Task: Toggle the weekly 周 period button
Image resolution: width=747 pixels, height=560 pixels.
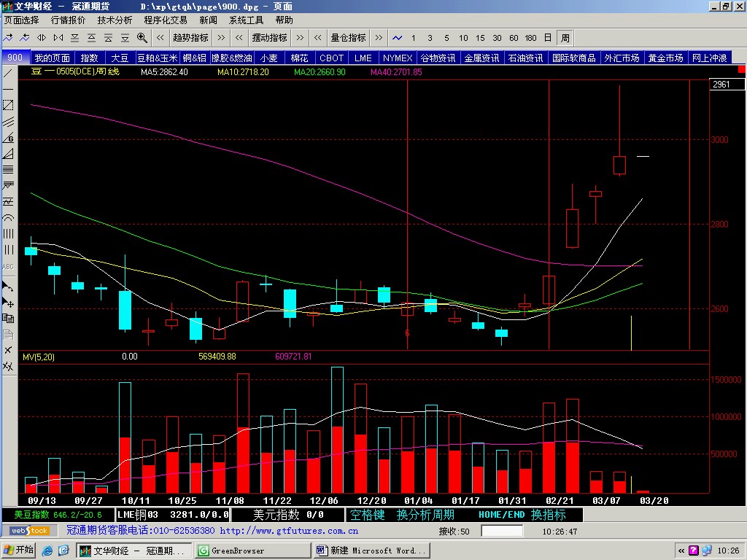Action: (565, 37)
